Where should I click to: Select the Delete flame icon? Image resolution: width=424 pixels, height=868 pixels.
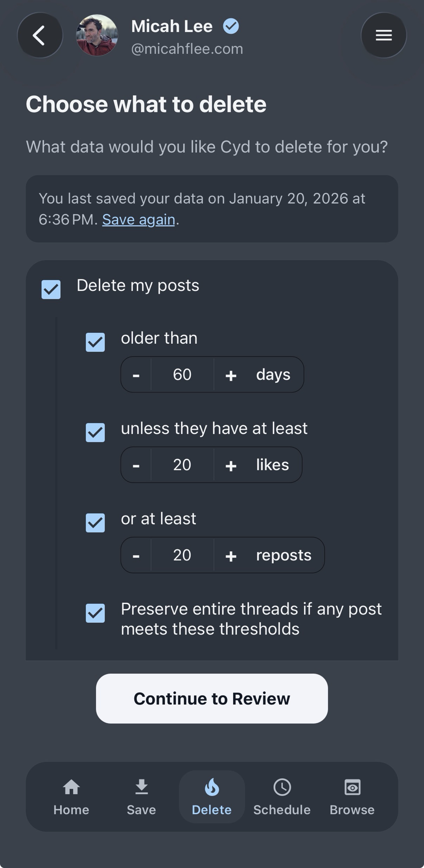click(212, 787)
